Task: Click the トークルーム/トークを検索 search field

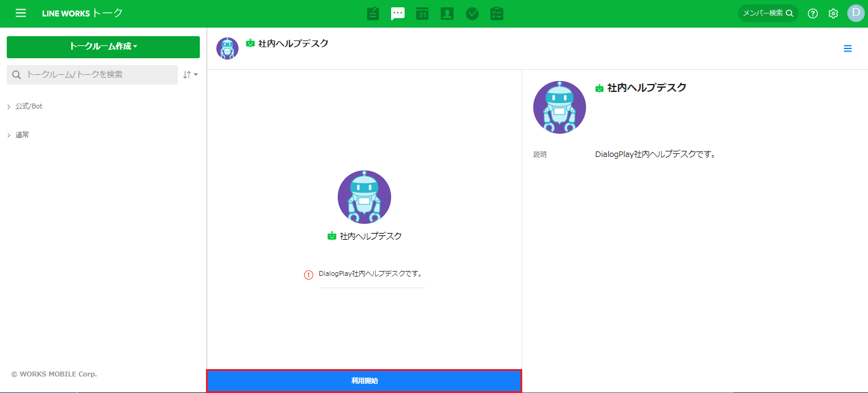Action: coord(92,75)
